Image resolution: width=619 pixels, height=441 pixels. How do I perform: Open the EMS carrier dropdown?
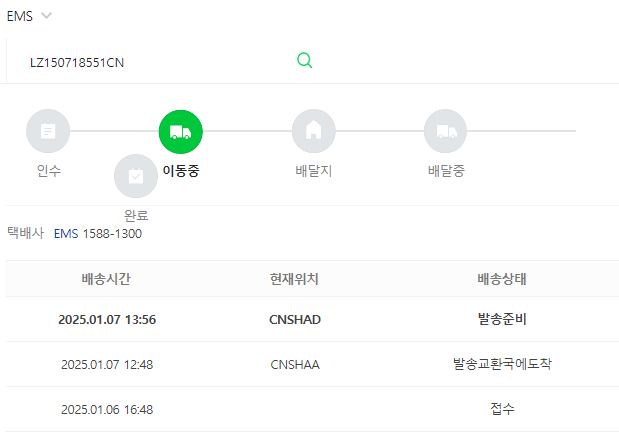(29, 16)
